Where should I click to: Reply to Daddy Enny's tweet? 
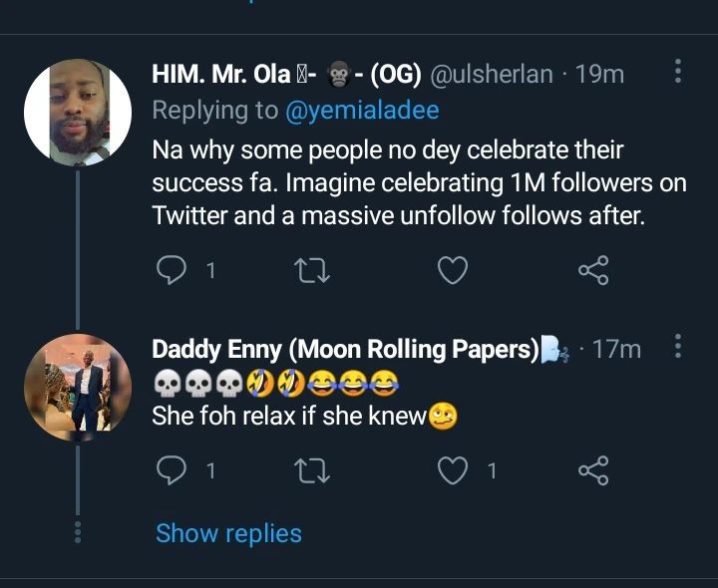tap(173, 470)
